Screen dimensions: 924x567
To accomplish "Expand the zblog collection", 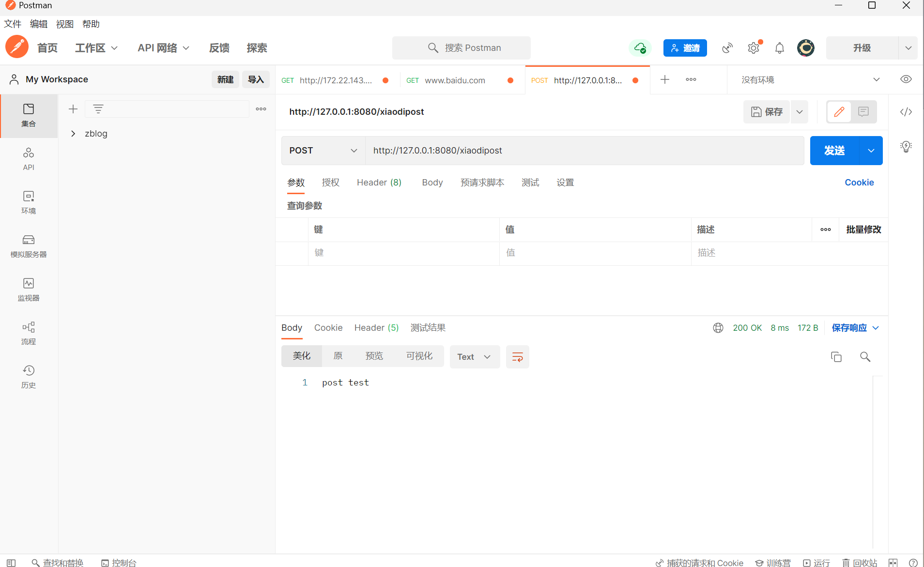I will (73, 134).
